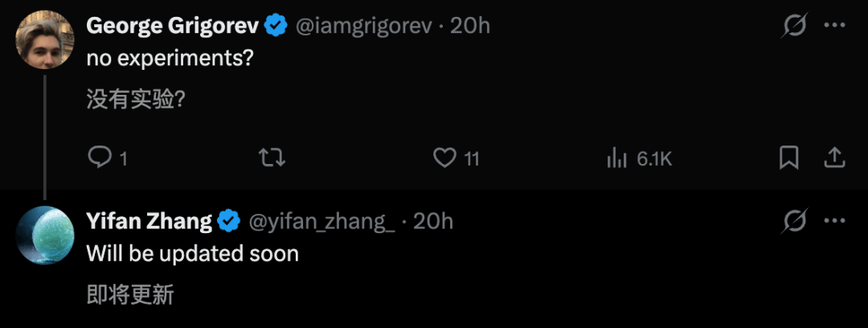Bookmark the "no experiments?" tweet
The width and height of the screenshot is (868, 328).
[x=788, y=158]
